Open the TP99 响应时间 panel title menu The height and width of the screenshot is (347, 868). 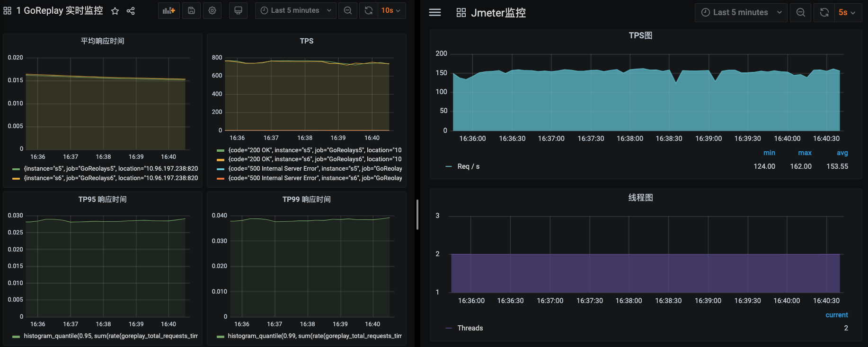click(x=307, y=200)
